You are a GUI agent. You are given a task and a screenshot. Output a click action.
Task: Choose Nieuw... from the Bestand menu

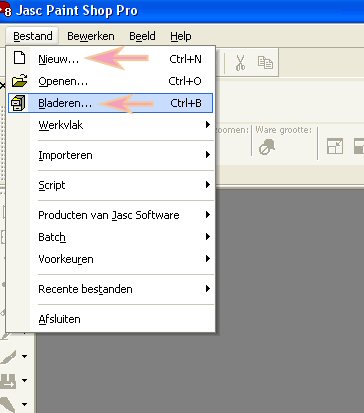pos(110,59)
